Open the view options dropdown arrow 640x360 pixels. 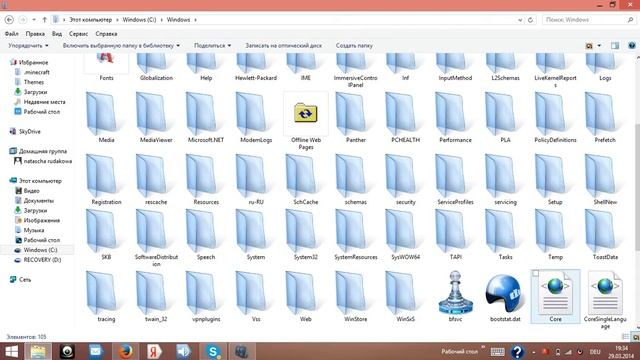click(599, 46)
